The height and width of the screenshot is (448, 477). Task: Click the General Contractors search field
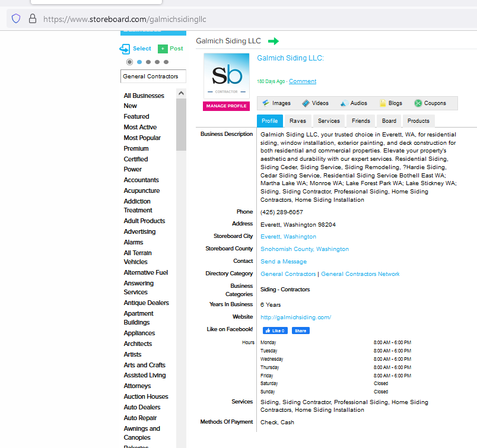tap(153, 77)
